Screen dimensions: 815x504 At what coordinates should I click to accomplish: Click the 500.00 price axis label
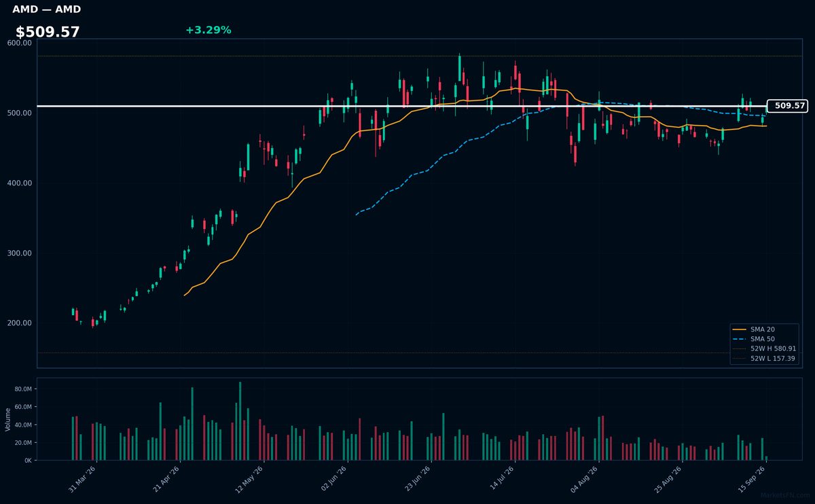20,113
